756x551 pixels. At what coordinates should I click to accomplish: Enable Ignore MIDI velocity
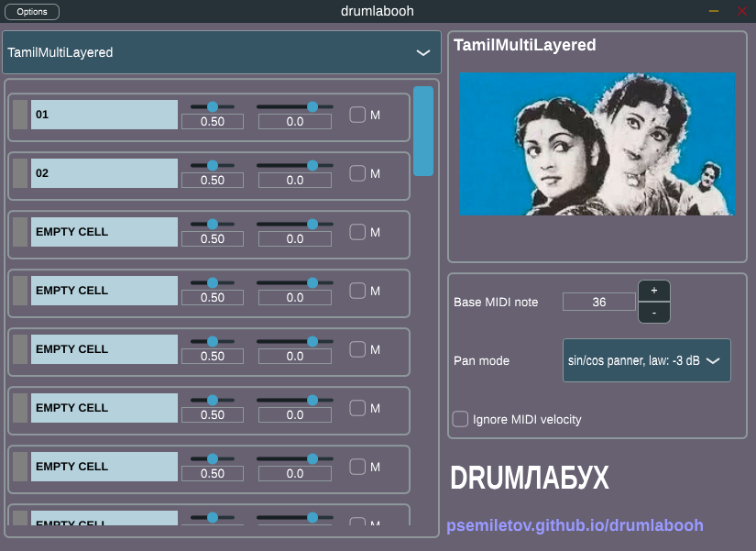[460, 419]
